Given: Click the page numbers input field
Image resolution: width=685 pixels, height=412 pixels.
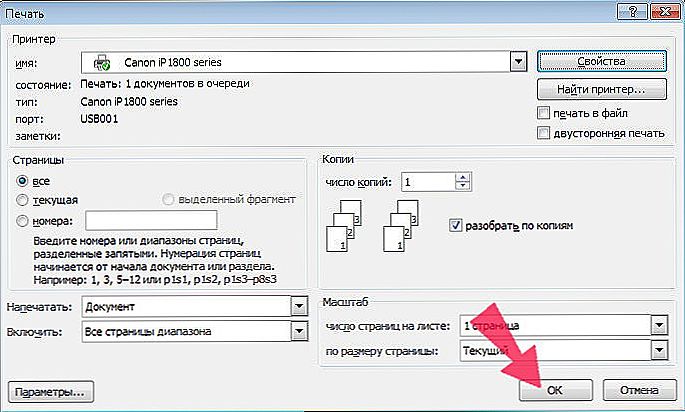Looking at the screenshot, I should [x=151, y=220].
